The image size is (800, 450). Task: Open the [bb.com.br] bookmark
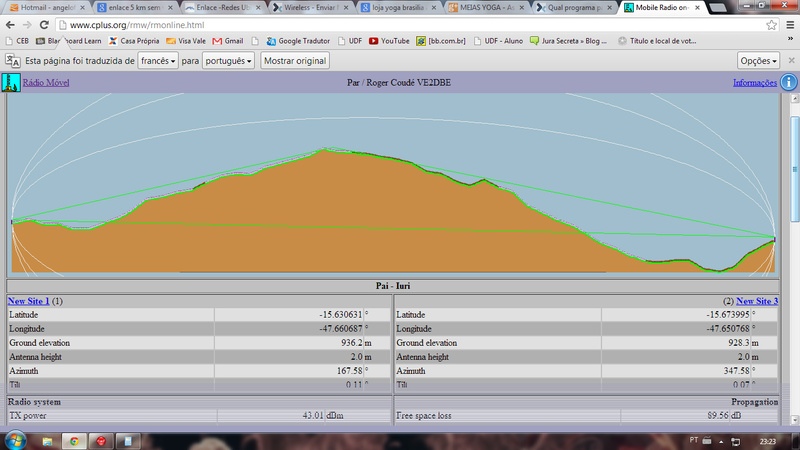coord(441,41)
